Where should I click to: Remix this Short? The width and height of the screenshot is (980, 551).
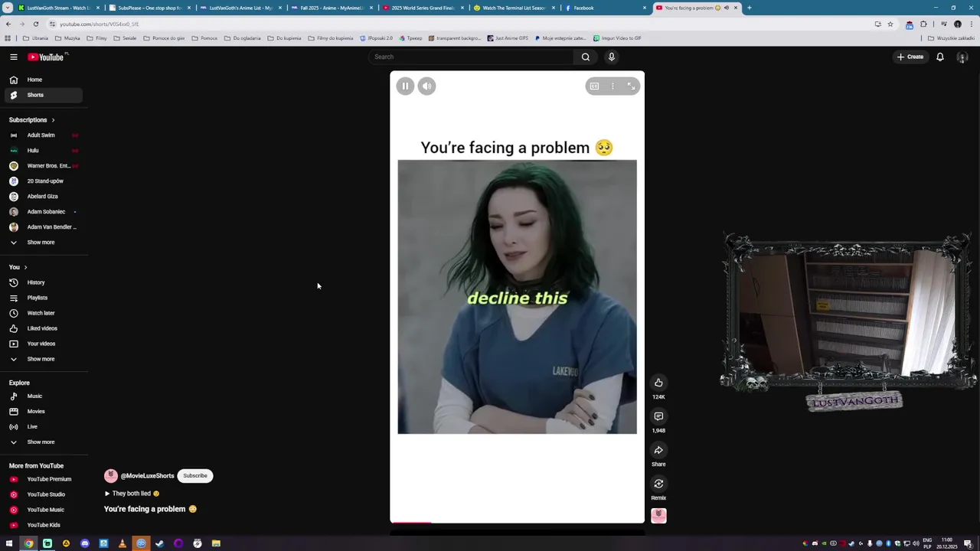point(658,484)
